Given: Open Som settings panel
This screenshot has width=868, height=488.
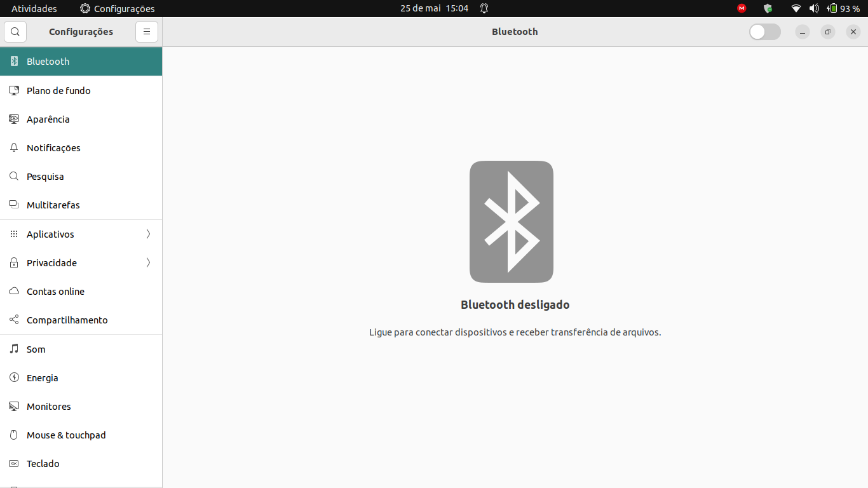Looking at the screenshot, I should (x=81, y=349).
